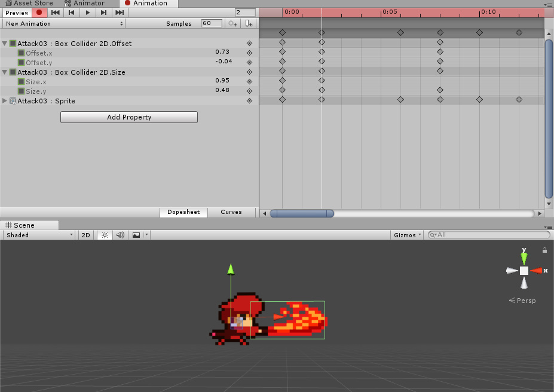Screen dimensions: 554x392
Task: Click Offset.y value -0.04
Action: pyautogui.click(x=224, y=62)
